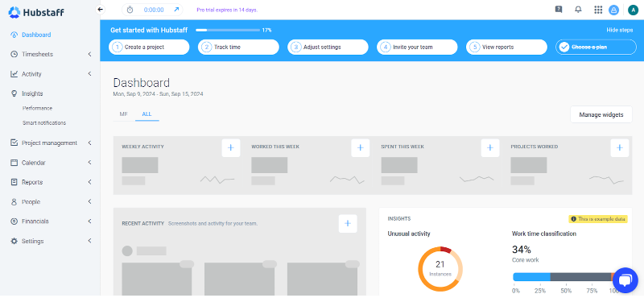Click Pro trial expires in 14 days
The height and width of the screenshot is (298, 644).
pos(227,10)
